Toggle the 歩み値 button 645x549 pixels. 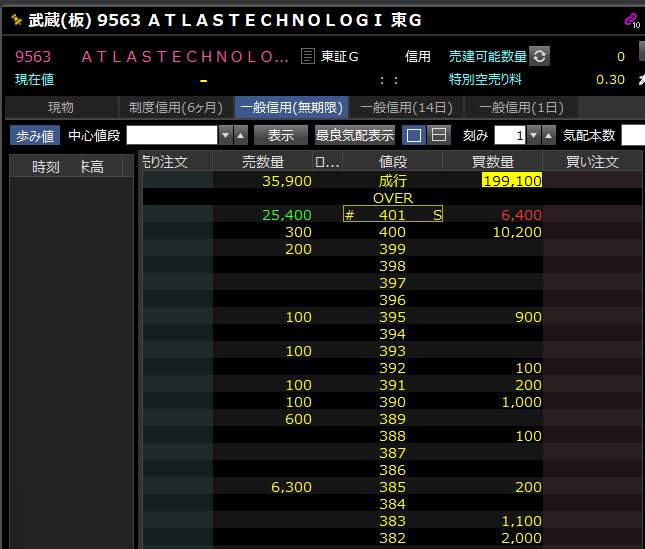pyautogui.click(x=35, y=135)
